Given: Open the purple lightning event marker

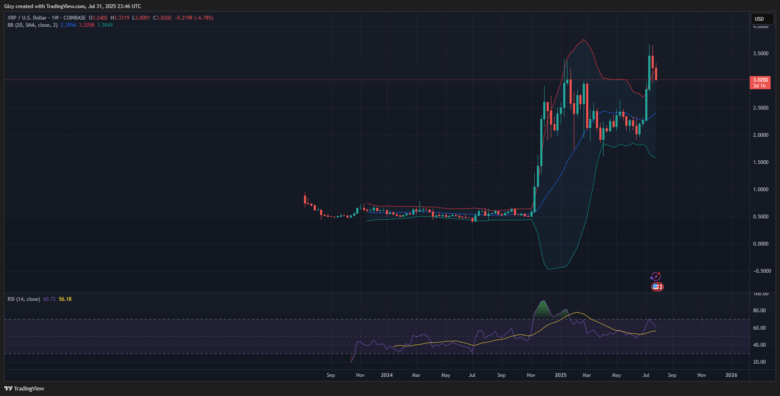Looking at the screenshot, I should pyautogui.click(x=656, y=276).
